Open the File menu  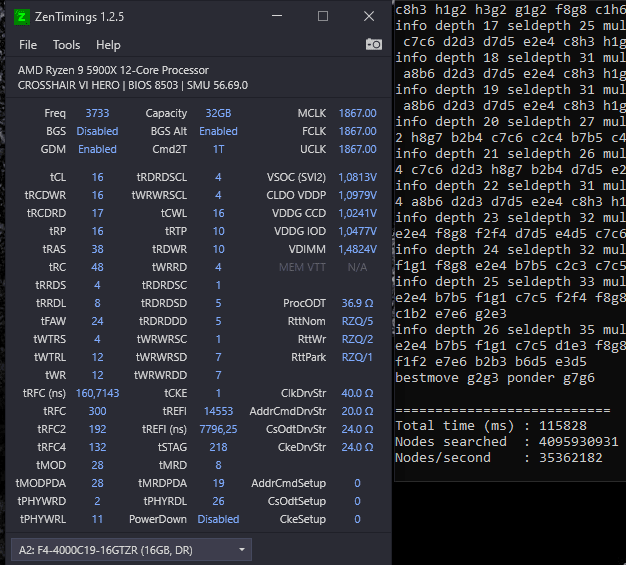pos(28,45)
